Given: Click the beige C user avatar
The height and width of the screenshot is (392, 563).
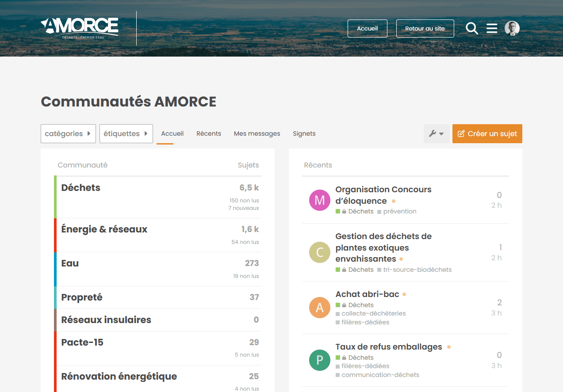Looking at the screenshot, I should point(320,252).
